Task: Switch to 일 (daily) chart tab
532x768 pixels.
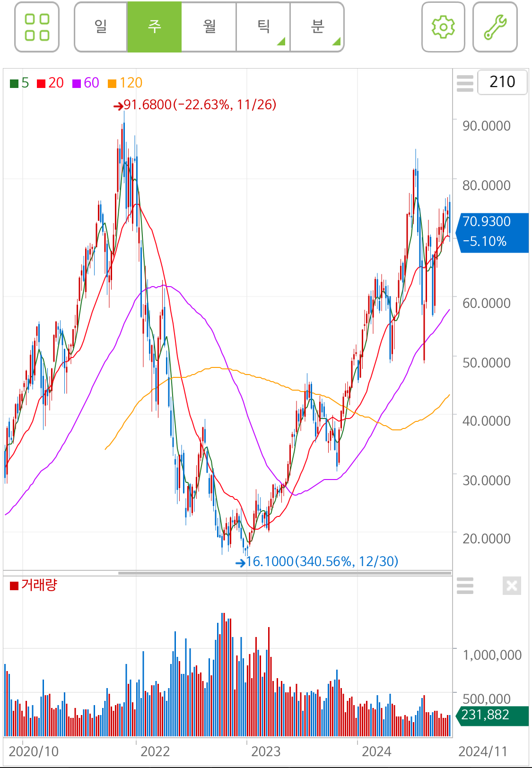Action: point(101,27)
